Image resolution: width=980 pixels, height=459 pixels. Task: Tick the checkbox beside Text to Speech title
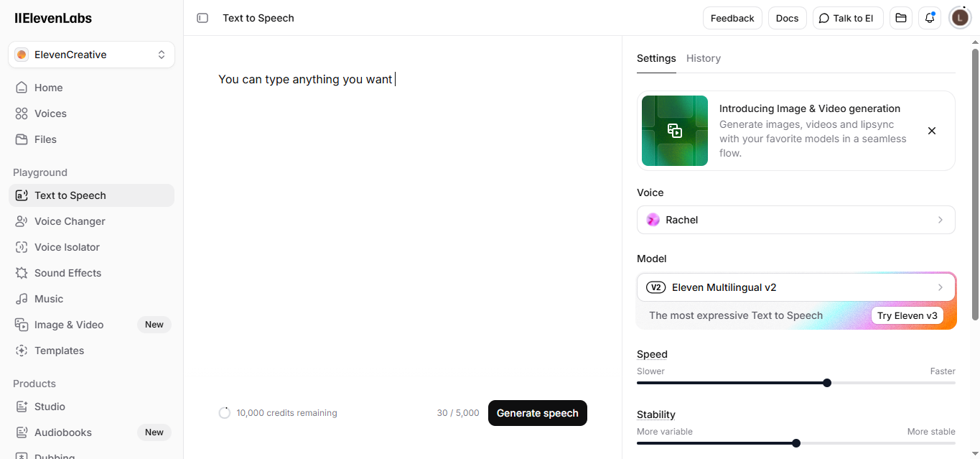[202, 17]
